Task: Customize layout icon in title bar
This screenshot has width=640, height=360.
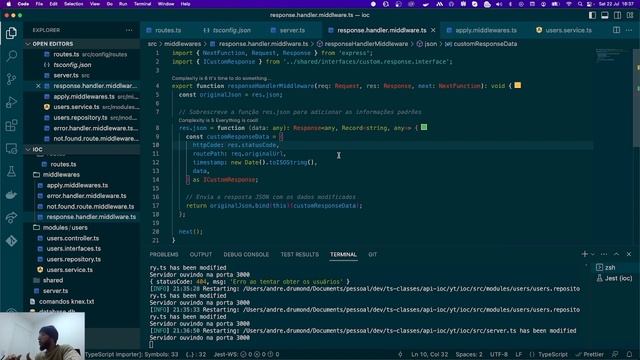Action: (x=630, y=15)
